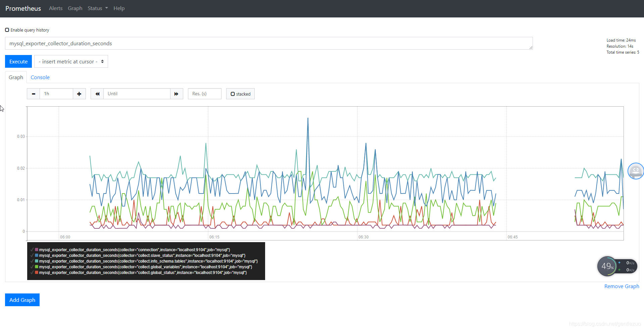The width and height of the screenshot is (644, 330).
Task: Click the red swatch for global_status series
Action: (x=37, y=272)
